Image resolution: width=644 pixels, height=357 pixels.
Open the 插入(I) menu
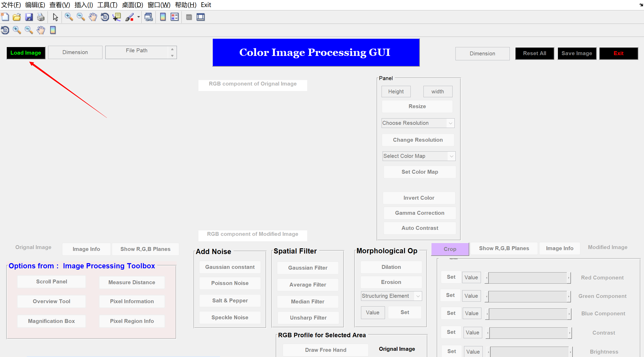point(83,5)
